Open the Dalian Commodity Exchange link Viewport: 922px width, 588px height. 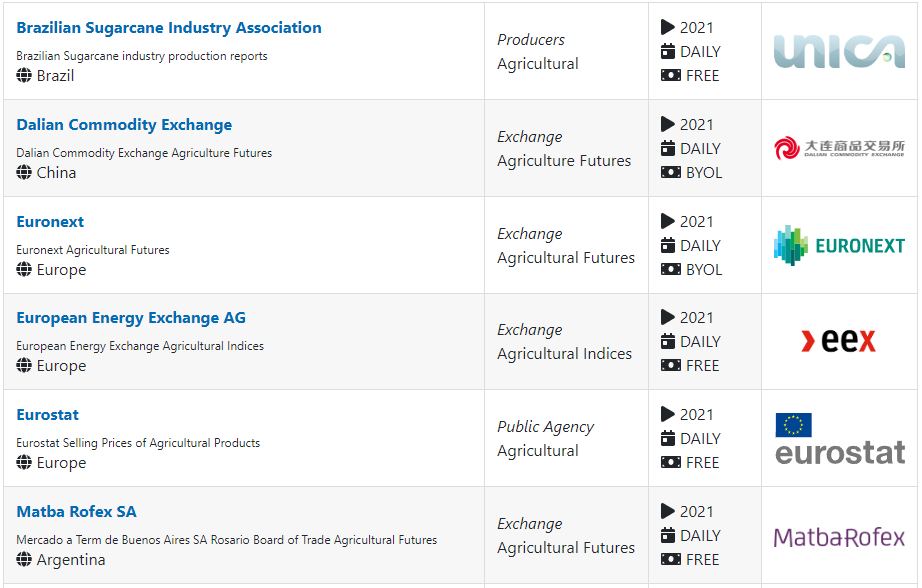pyautogui.click(x=124, y=125)
